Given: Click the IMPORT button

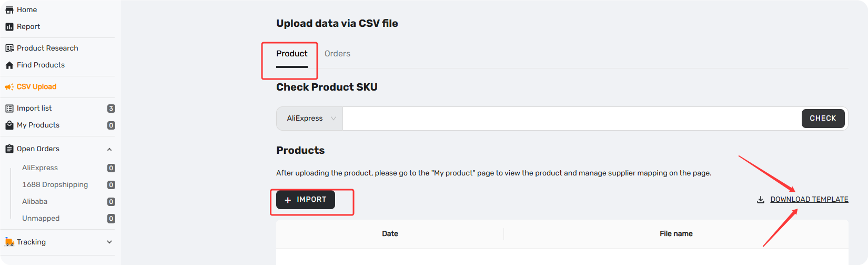Looking at the screenshot, I should 306,200.
